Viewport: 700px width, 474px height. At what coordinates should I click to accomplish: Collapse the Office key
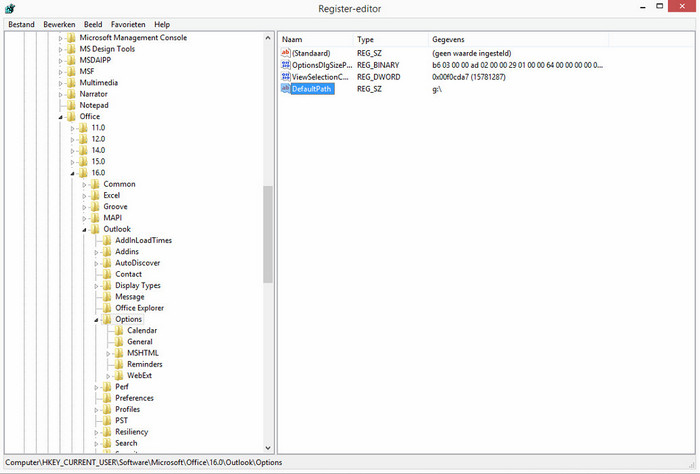[60, 117]
